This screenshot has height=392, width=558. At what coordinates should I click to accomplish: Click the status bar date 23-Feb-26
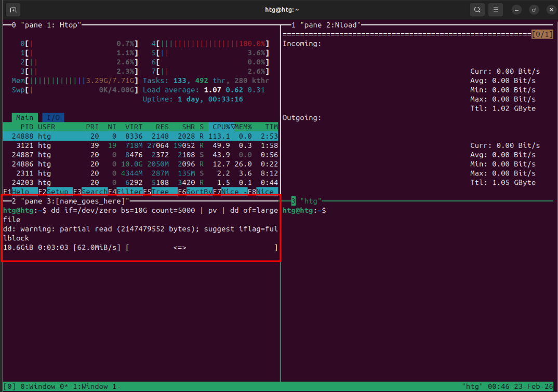click(534, 387)
